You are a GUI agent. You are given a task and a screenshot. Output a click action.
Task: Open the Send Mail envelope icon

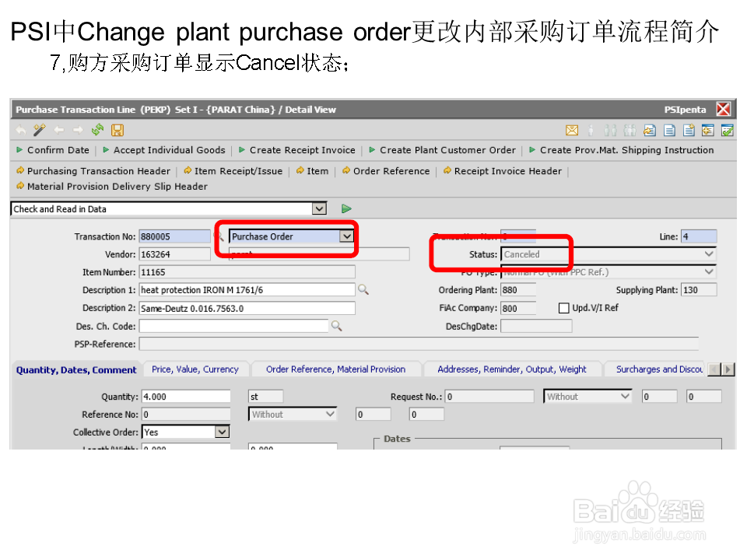point(571,130)
